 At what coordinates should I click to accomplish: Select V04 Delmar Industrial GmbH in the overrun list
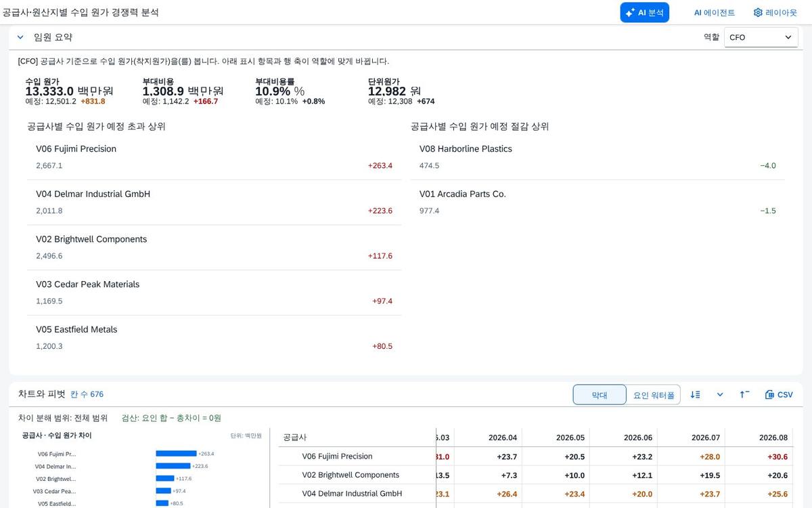coord(214,203)
